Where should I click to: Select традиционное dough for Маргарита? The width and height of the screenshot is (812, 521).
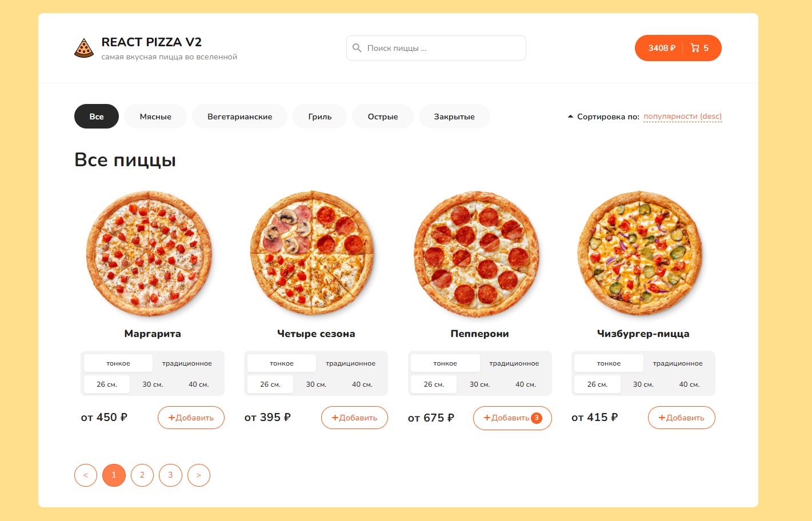(x=187, y=363)
